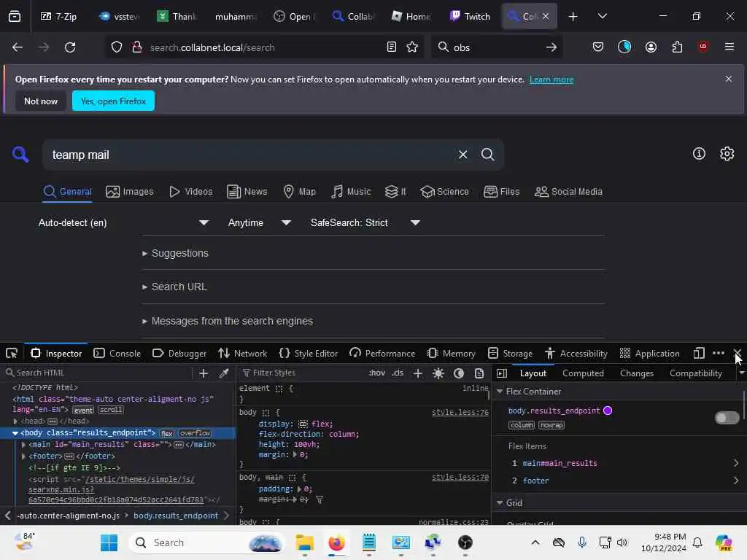Collapse the Grid section

pos(500,503)
